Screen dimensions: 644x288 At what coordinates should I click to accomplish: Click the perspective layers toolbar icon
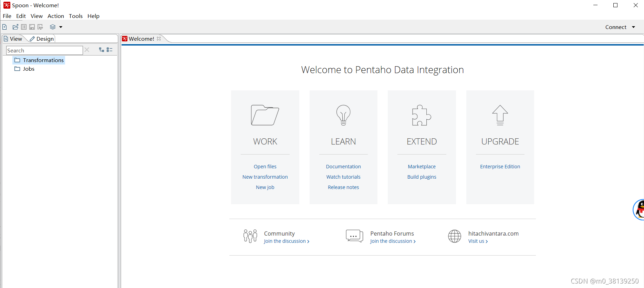53,27
